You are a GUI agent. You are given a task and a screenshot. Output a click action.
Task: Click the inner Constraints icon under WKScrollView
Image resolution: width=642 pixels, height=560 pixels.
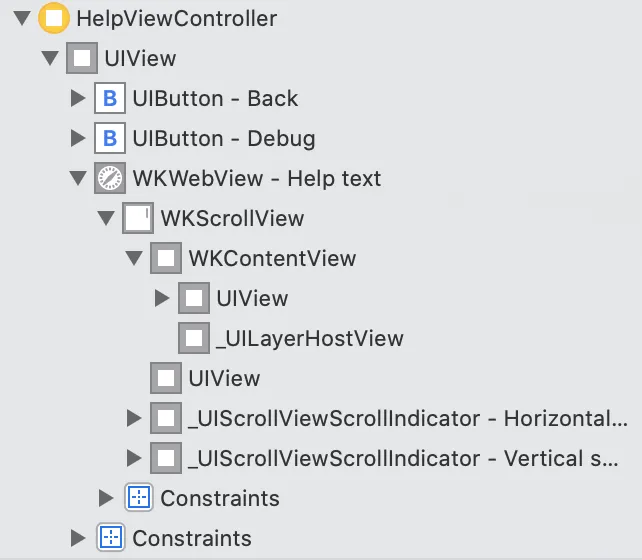[x=137, y=498]
